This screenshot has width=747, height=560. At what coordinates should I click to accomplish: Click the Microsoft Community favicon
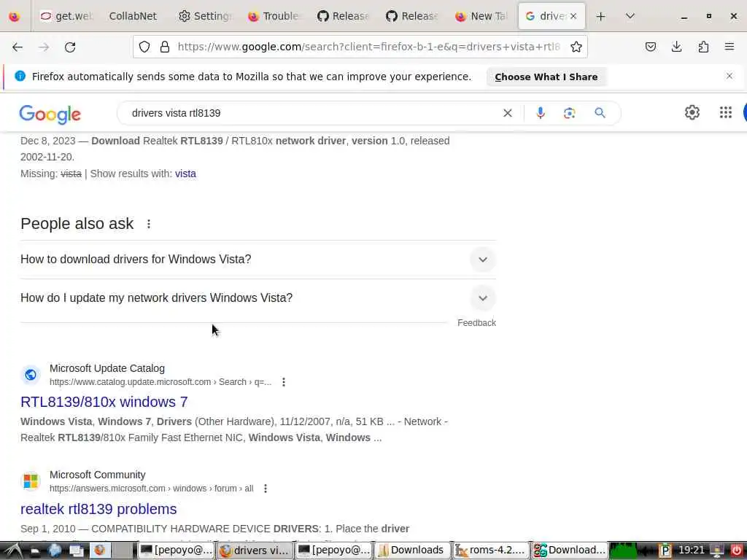click(31, 481)
